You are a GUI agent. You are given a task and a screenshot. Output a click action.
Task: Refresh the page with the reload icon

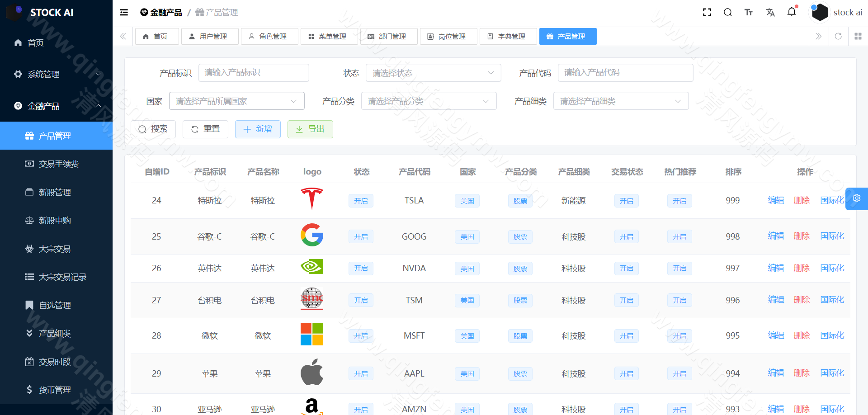839,36
